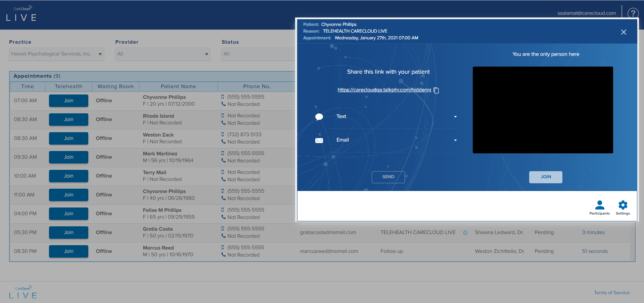
Task: Click the Email envelope icon
Action: (x=319, y=140)
